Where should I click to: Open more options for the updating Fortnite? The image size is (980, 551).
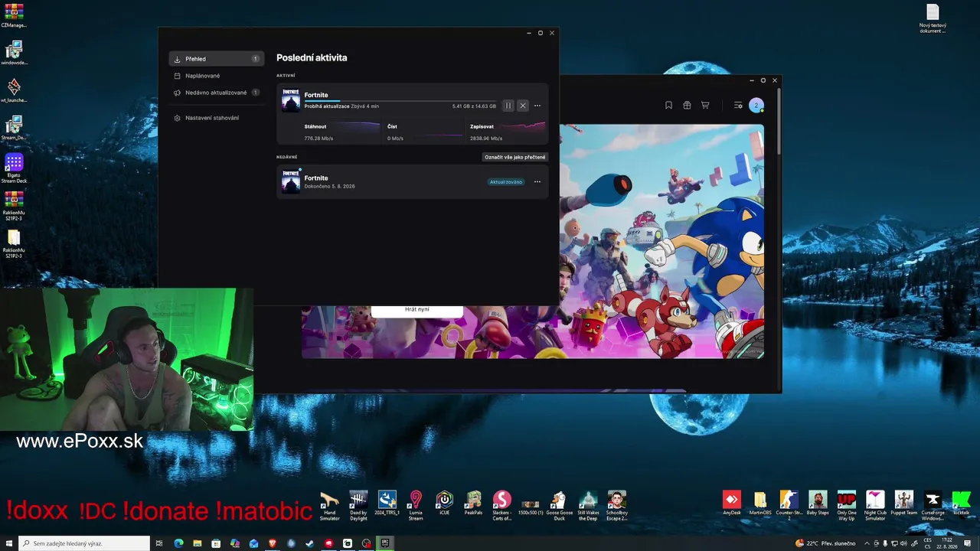[537, 106]
